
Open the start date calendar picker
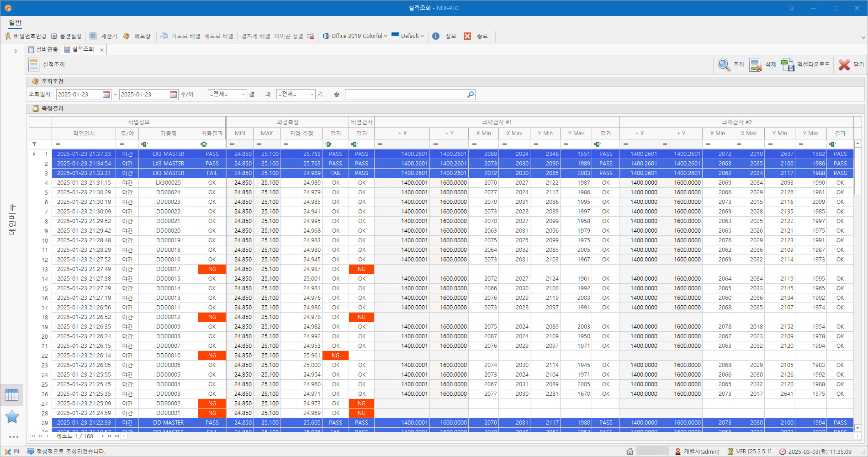pos(106,95)
